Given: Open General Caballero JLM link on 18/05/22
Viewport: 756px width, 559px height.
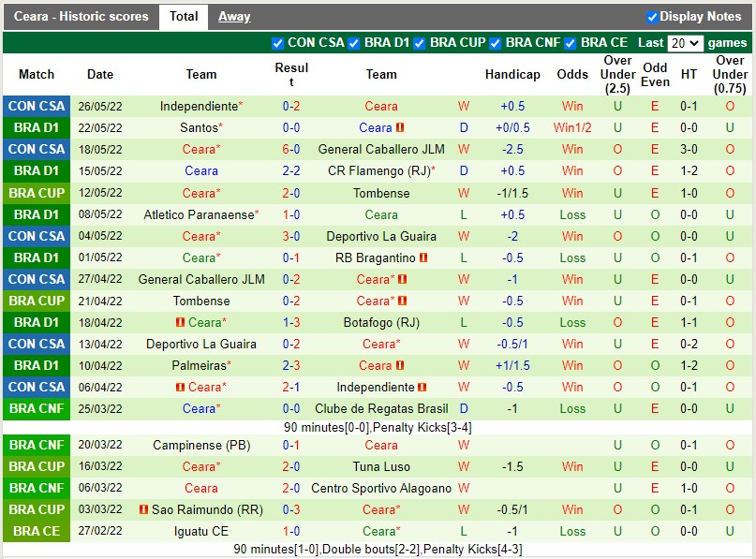Looking at the screenshot, I should pos(381,150).
